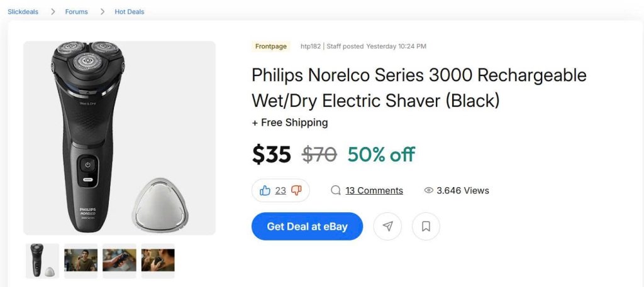Screen dimensions: 644x287
Task: Select the second thumbnail of man's face
Action: click(81, 261)
